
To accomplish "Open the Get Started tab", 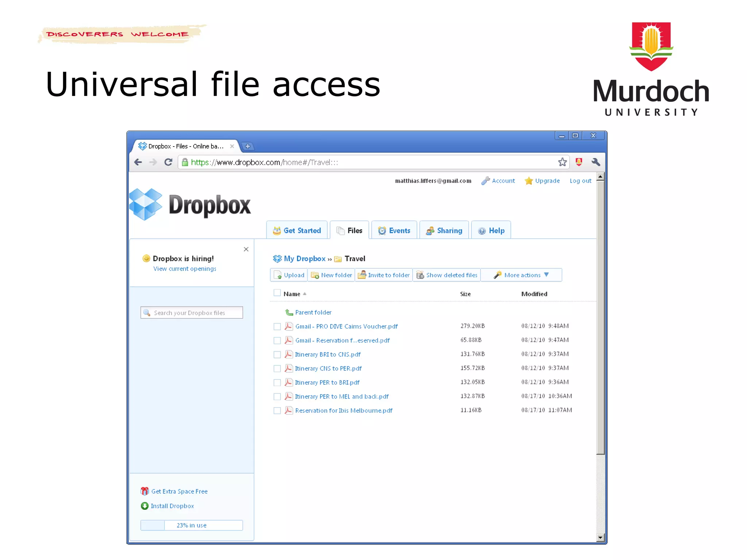I will tap(297, 230).
